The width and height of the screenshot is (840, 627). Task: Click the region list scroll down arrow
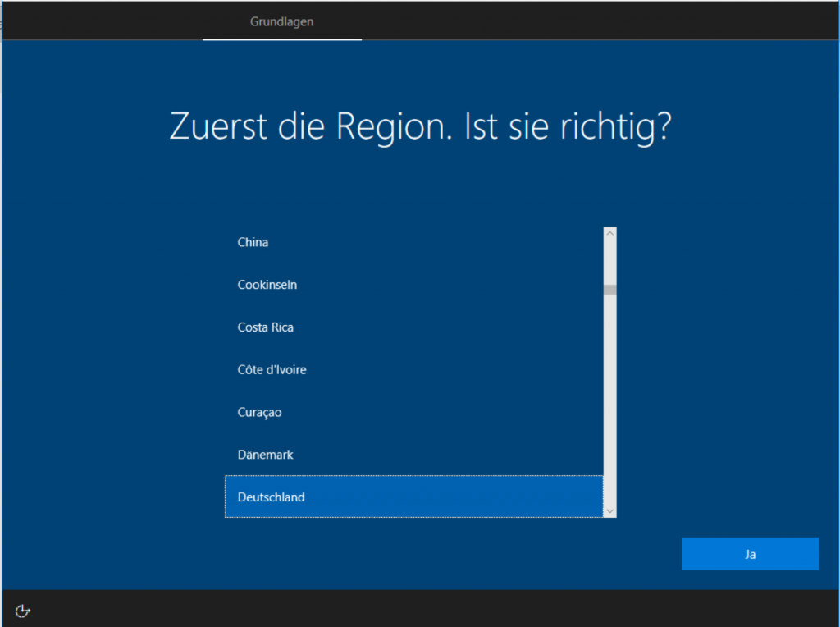pos(609,511)
